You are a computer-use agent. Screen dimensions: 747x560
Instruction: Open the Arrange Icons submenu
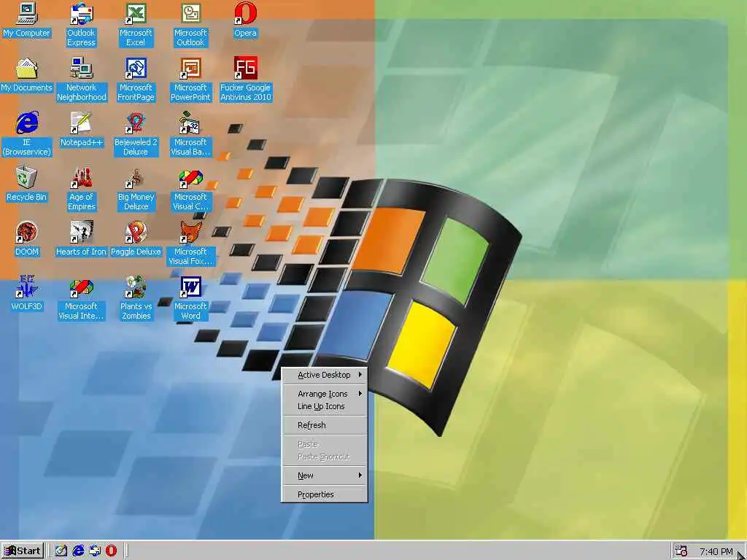325,394
